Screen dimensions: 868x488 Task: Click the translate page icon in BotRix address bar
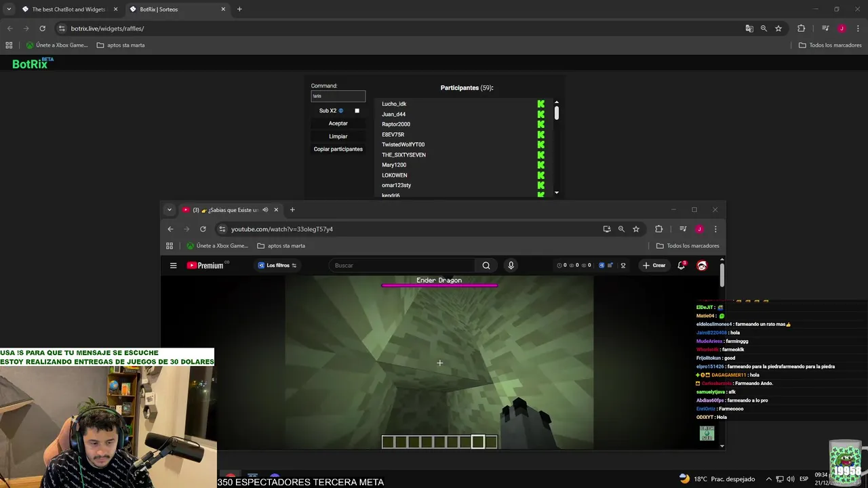749,28
